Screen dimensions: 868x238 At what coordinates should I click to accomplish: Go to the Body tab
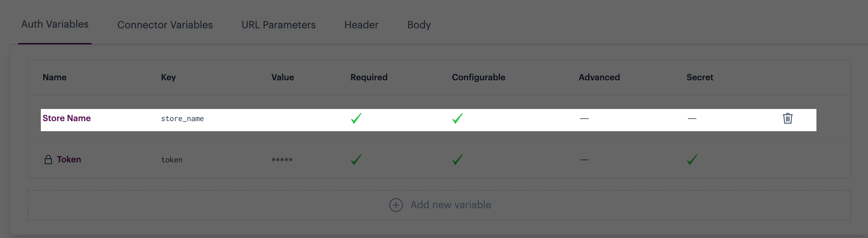(x=419, y=25)
